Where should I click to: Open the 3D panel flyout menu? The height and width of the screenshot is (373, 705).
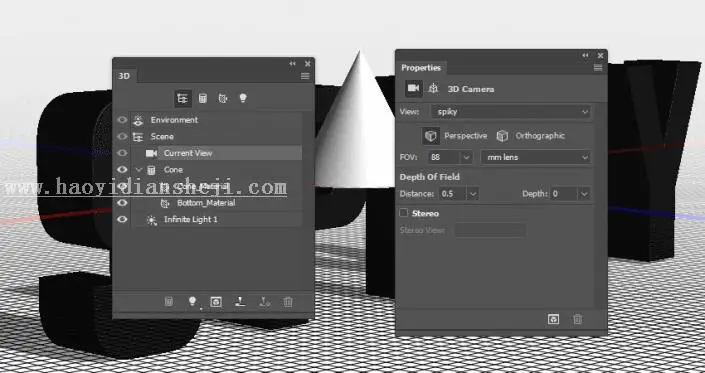(305, 76)
